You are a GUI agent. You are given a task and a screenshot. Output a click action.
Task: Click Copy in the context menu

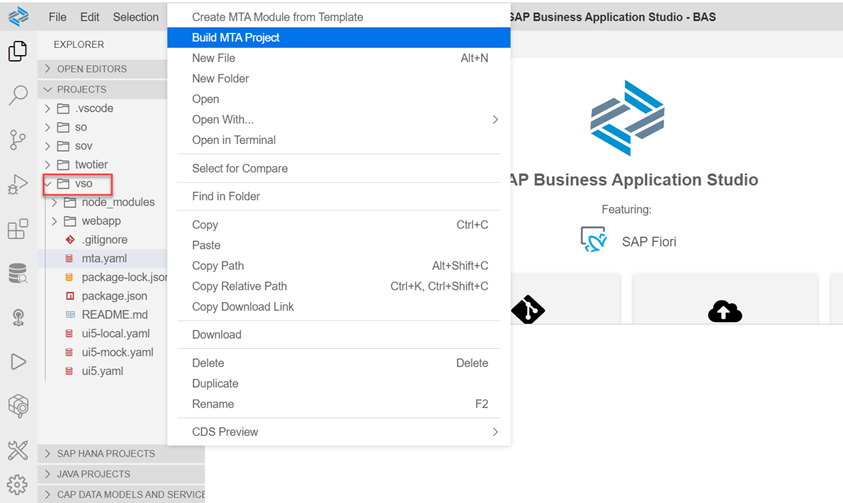tap(339, 225)
